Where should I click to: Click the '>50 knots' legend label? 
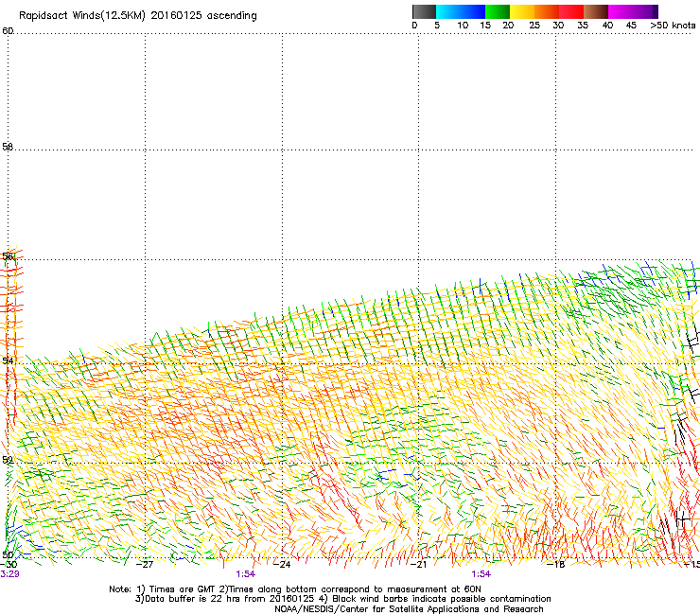[x=673, y=26]
